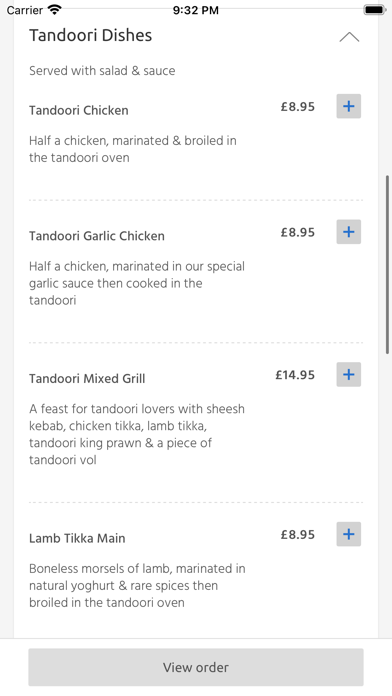
Task: Tap the 'Served with salad & sauce' subtitle
Action: click(102, 71)
